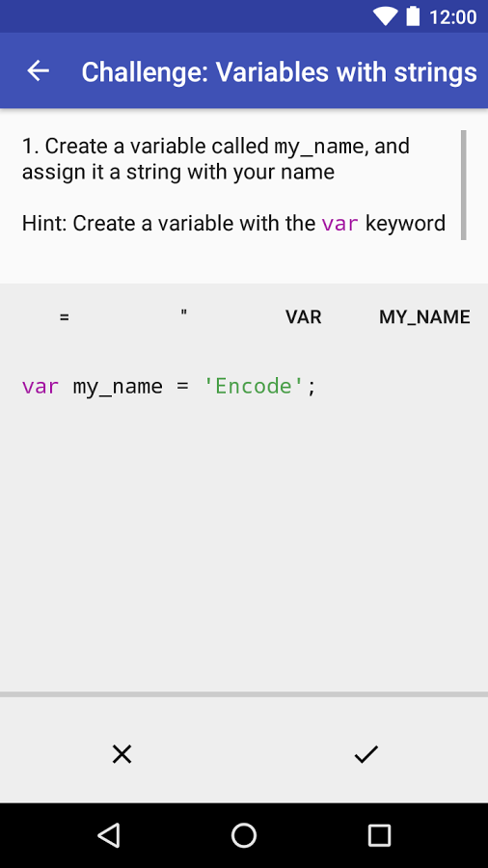Place cursor on 'Encode' string in code
The width and height of the screenshot is (488, 868).
click(254, 386)
